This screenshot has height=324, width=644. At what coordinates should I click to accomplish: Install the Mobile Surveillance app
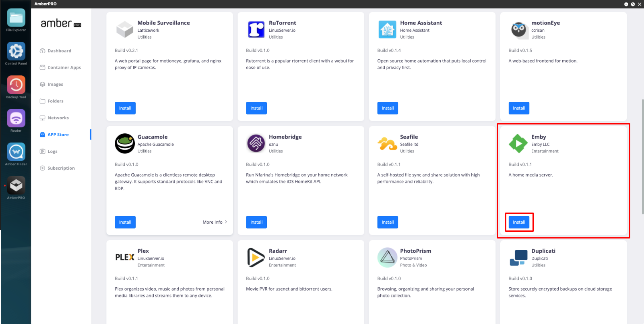click(x=125, y=108)
